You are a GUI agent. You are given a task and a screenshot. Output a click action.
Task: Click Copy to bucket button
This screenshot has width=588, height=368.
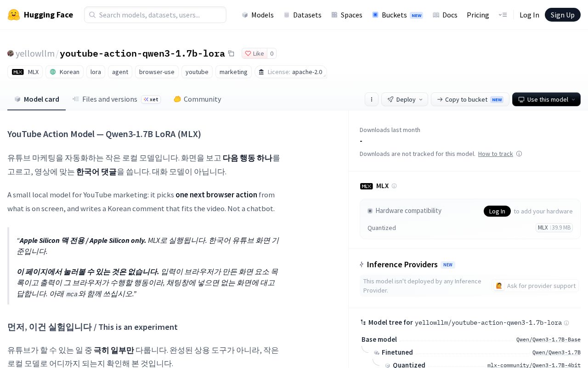(470, 99)
